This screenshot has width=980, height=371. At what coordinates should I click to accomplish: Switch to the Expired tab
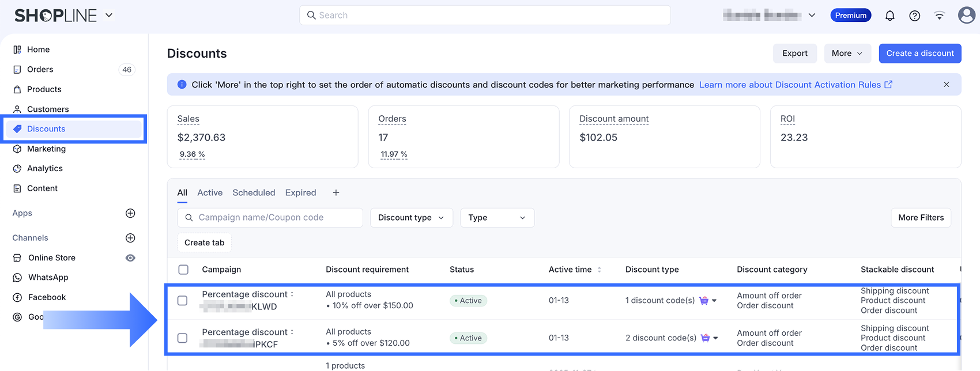[300, 192]
